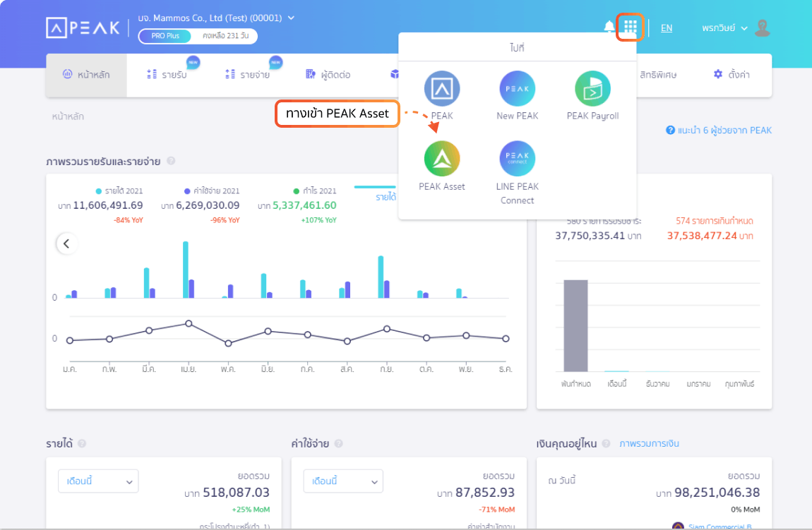Open รายรับ menu tab
Screen dimensions: 812x530
[167, 75]
